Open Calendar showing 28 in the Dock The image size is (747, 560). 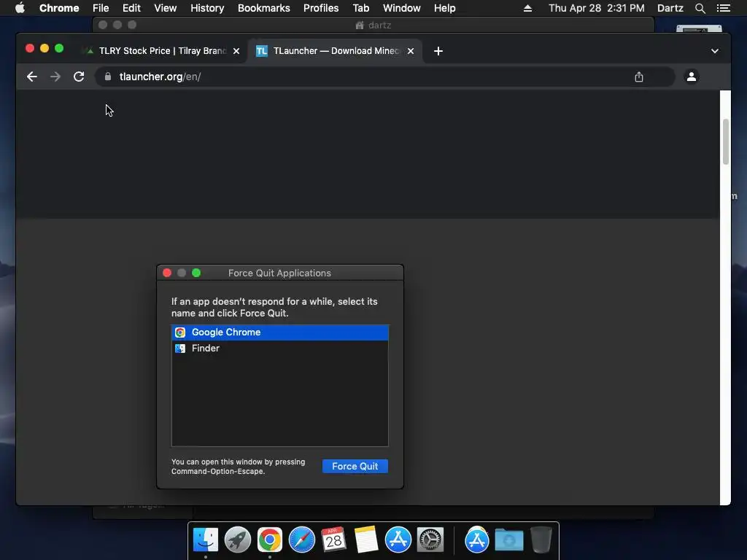click(x=334, y=540)
